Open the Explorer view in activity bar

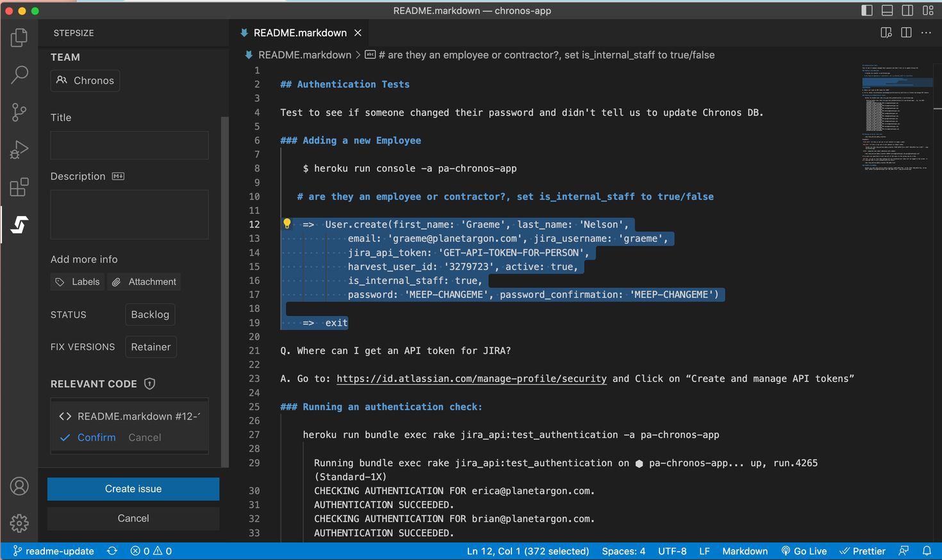(19, 37)
